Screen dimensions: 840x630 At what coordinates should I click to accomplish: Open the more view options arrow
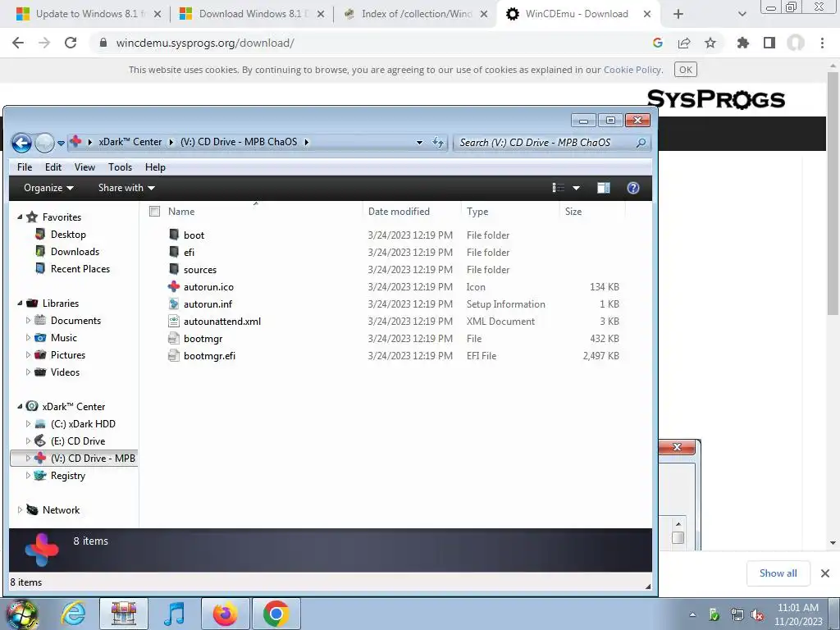click(577, 188)
